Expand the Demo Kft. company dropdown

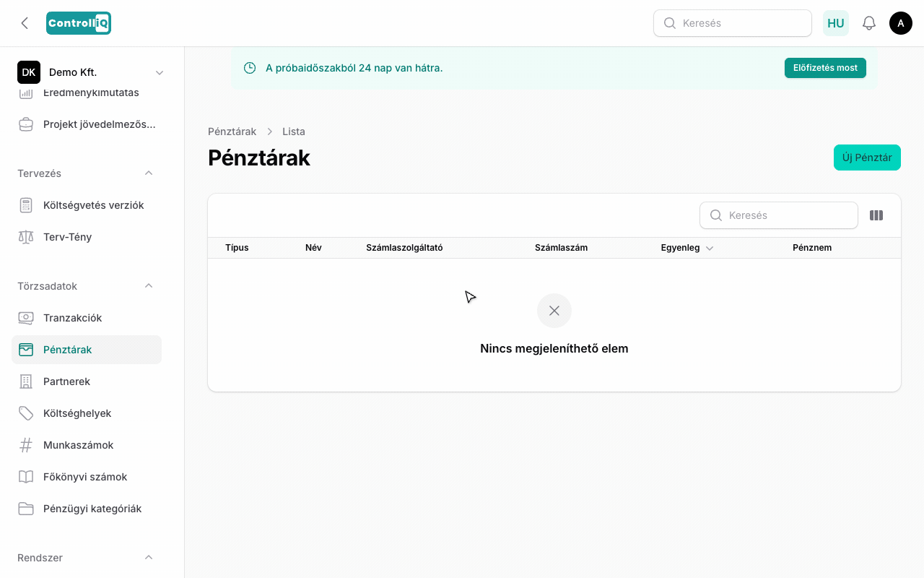click(160, 72)
